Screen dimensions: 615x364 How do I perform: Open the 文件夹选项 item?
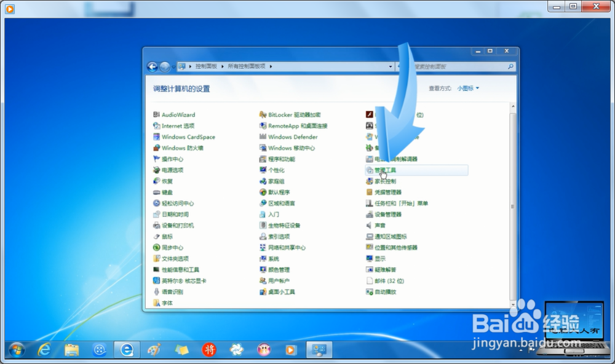pos(171,258)
